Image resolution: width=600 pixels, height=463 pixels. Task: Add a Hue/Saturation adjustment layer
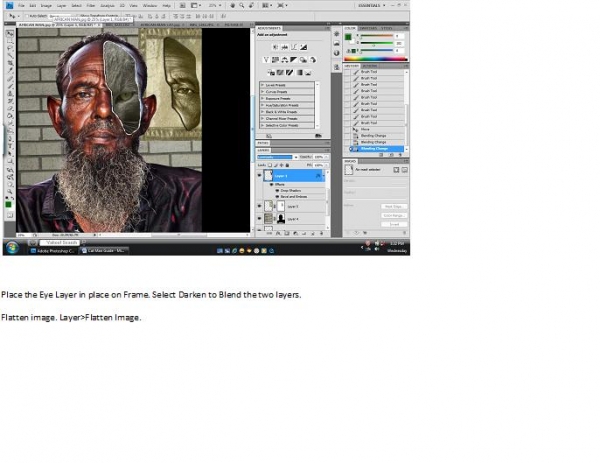(x=275, y=60)
